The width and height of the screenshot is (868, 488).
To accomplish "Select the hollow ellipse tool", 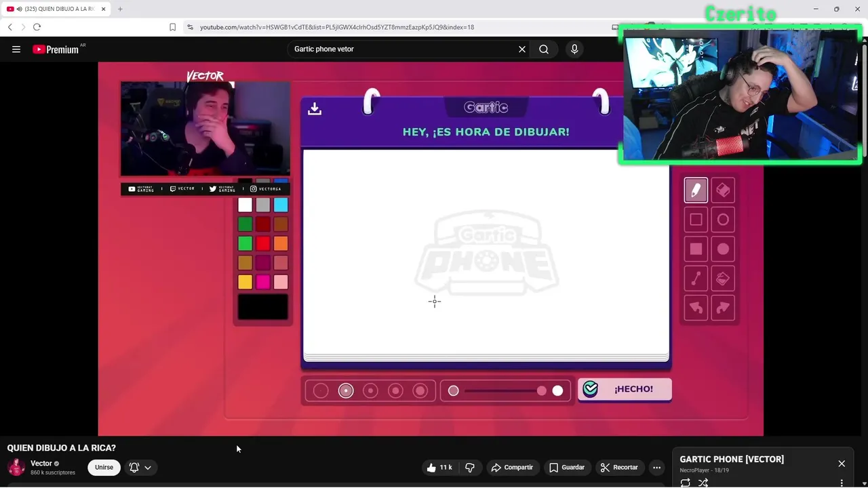I will click(x=723, y=220).
